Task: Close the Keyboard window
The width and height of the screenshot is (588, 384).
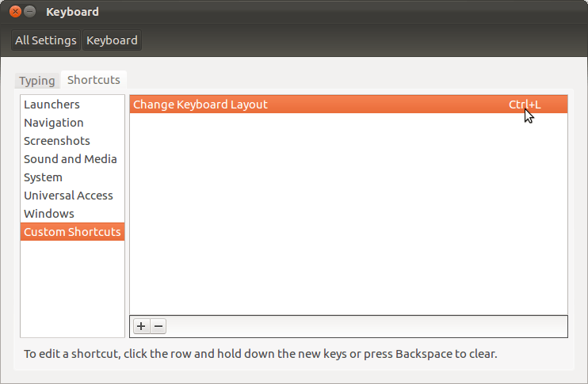Action: pos(15,12)
